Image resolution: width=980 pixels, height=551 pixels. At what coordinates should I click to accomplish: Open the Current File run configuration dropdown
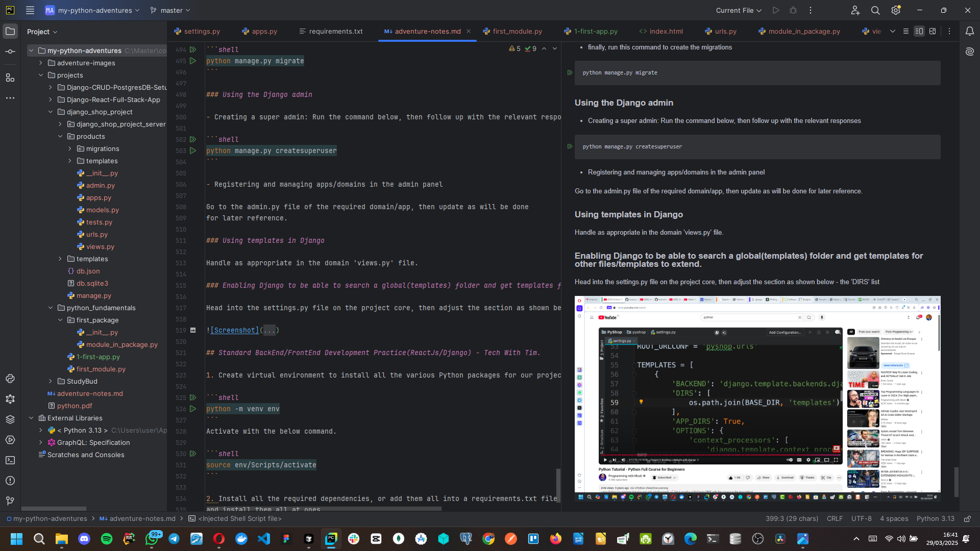738,10
